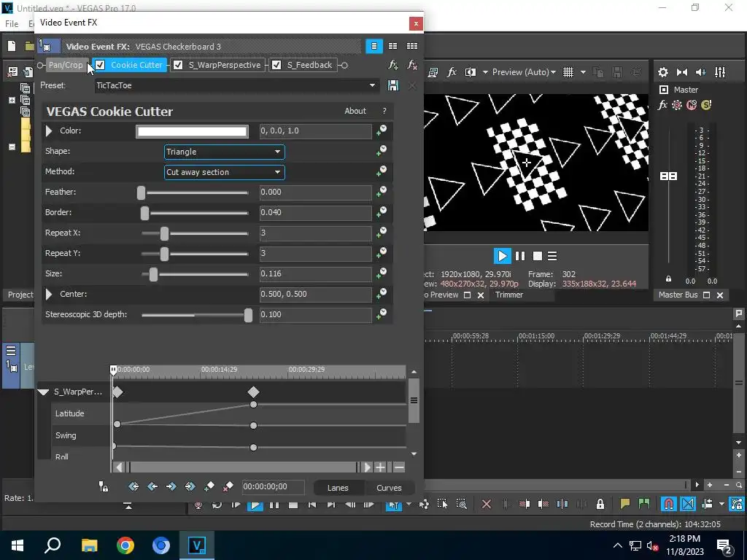747x560 pixels.
Task: Click the animate icon for Feather row
Action: 381,192
